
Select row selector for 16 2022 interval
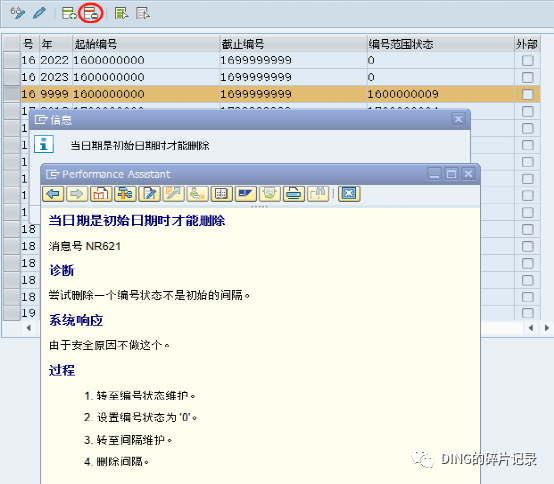coord(12,60)
